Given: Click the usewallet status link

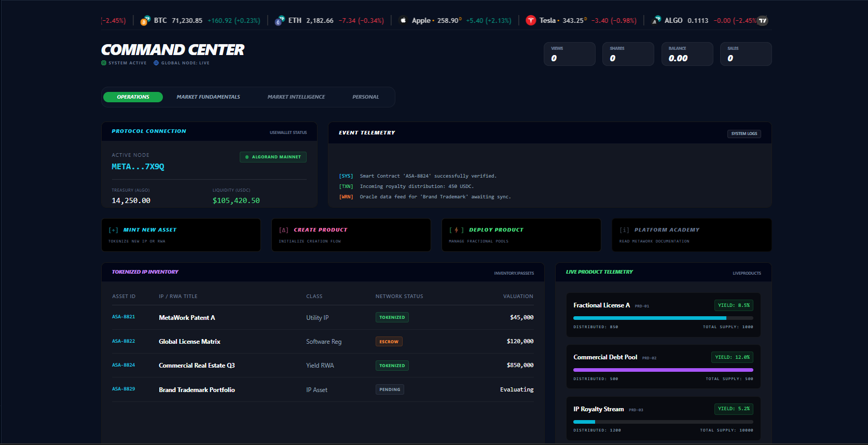Looking at the screenshot, I should coord(288,132).
